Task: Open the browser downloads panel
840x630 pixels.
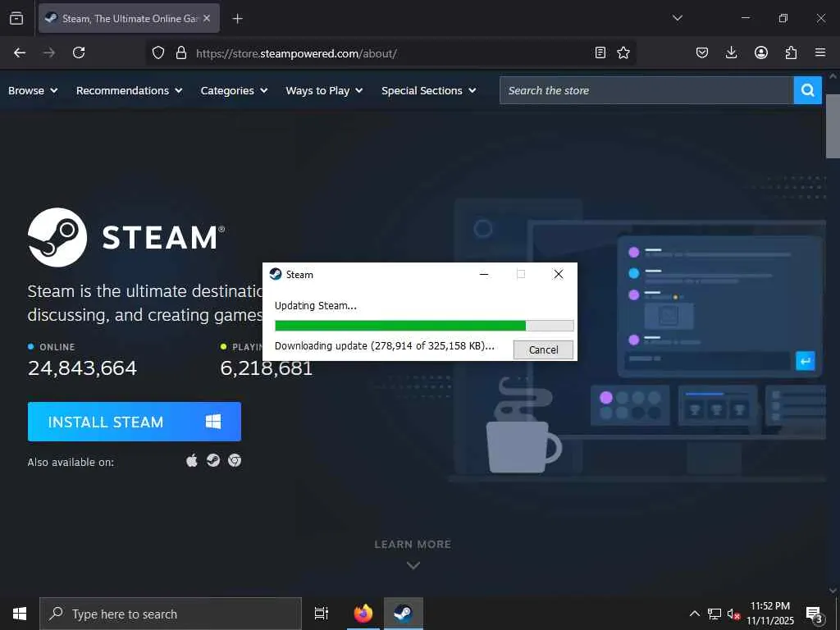Action: click(731, 52)
